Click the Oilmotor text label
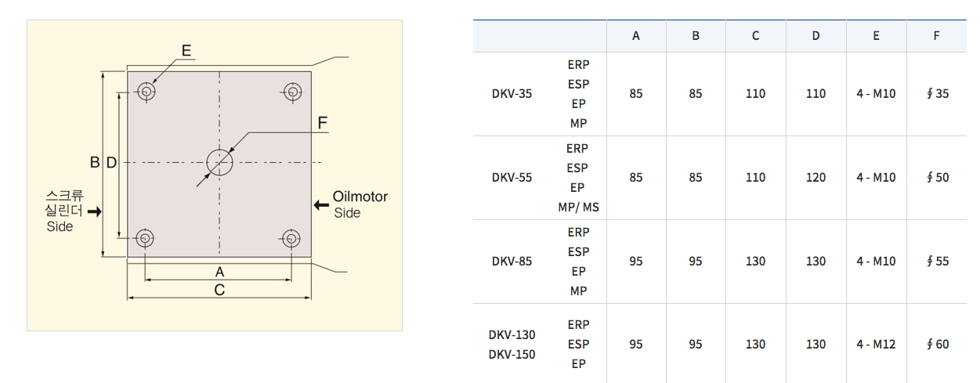The image size is (980, 383). click(x=360, y=197)
